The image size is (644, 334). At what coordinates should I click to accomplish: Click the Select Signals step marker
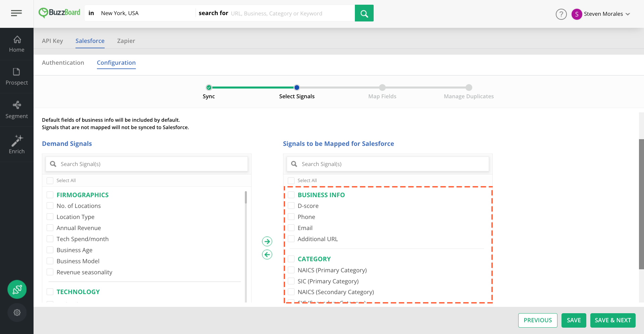pos(297,88)
